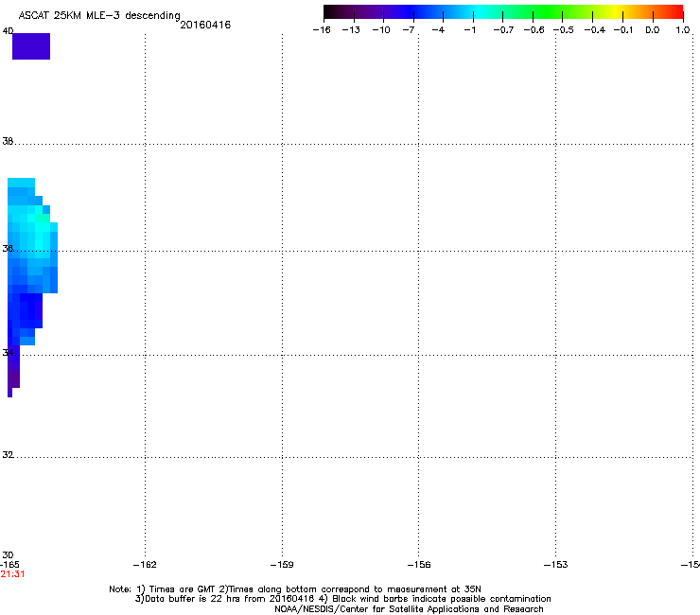Viewport: 700px width, 615px height.
Task: Click the color bar label -13
Action: click(x=351, y=30)
